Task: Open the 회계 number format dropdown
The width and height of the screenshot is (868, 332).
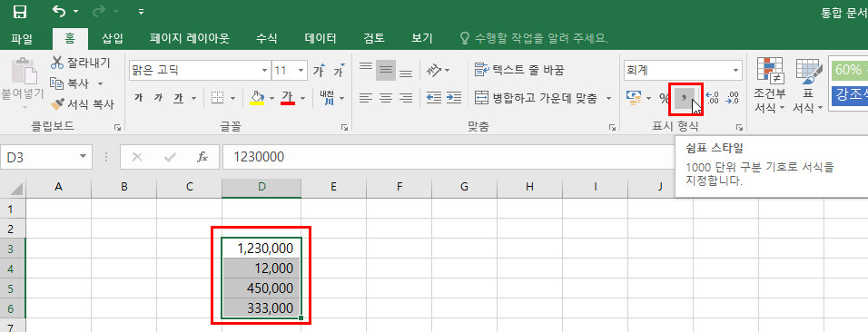Action: click(735, 71)
